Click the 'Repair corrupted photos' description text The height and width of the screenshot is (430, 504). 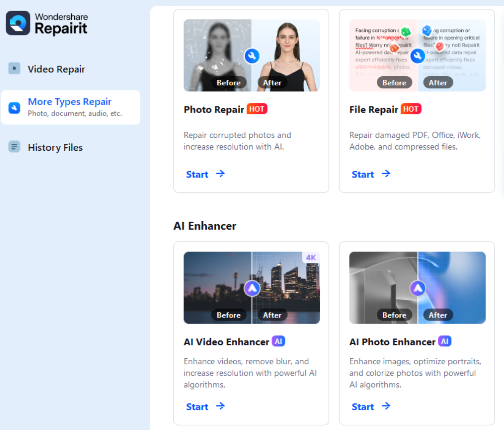coord(237,141)
